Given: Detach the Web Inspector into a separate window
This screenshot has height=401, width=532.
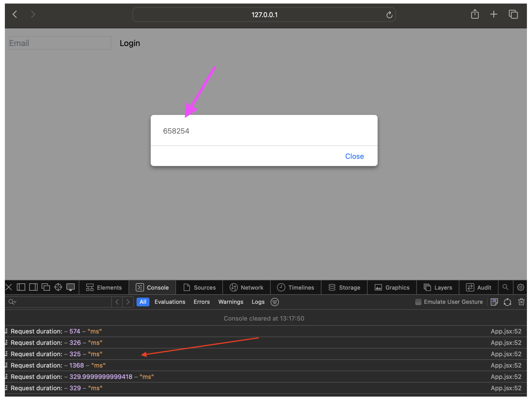Looking at the screenshot, I should [46, 287].
